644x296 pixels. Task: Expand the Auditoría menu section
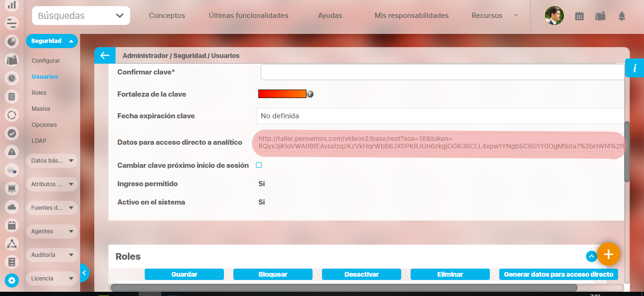point(51,255)
